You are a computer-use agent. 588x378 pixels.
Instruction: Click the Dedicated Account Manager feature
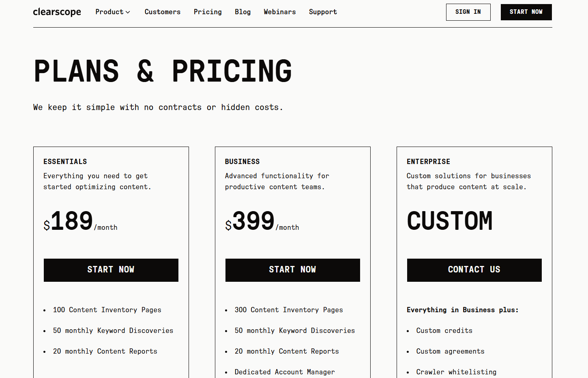point(284,372)
